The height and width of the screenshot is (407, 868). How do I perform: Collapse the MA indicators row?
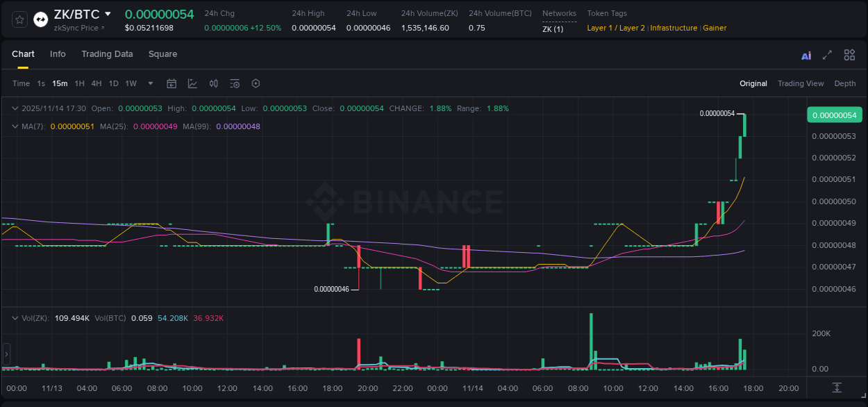[x=15, y=126]
